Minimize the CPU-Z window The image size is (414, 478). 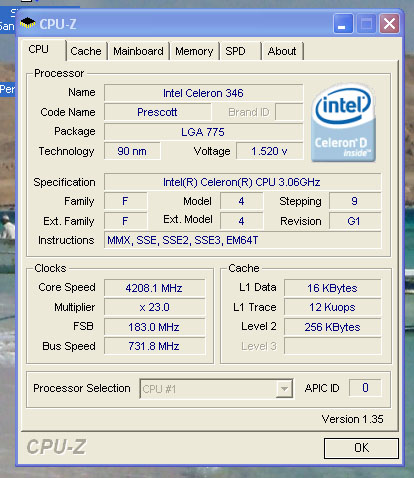click(x=343, y=24)
